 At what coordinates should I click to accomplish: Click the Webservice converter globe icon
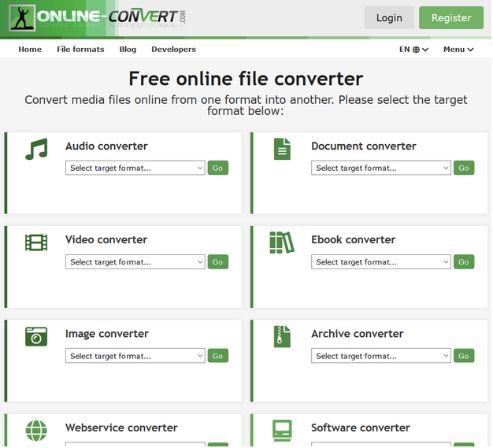pos(36,430)
